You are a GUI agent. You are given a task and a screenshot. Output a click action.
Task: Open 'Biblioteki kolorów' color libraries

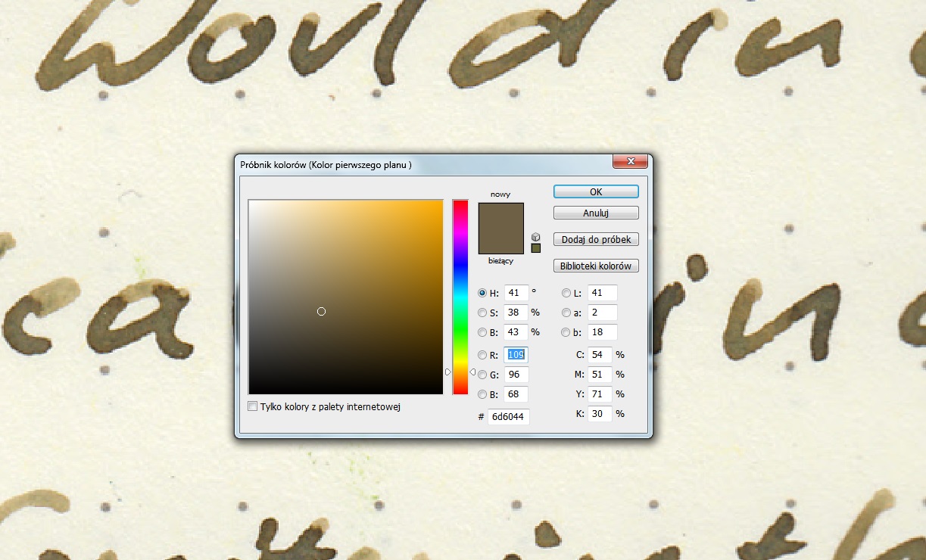click(x=596, y=266)
